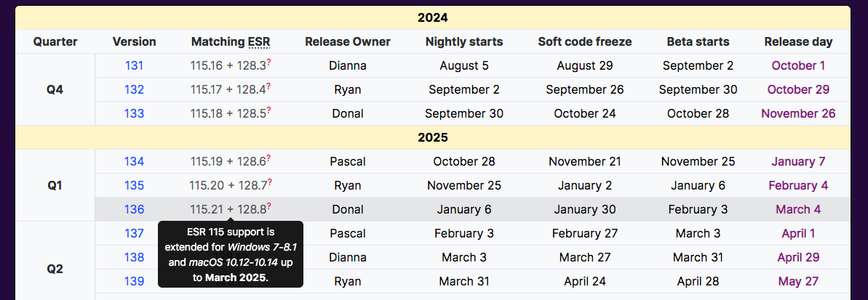This screenshot has width=868, height=300.
Task: Go to the version 135 link
Action: 134,185
